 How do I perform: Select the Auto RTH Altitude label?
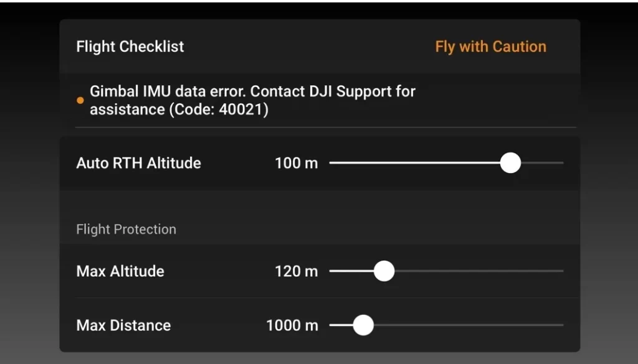click(138, 163)
